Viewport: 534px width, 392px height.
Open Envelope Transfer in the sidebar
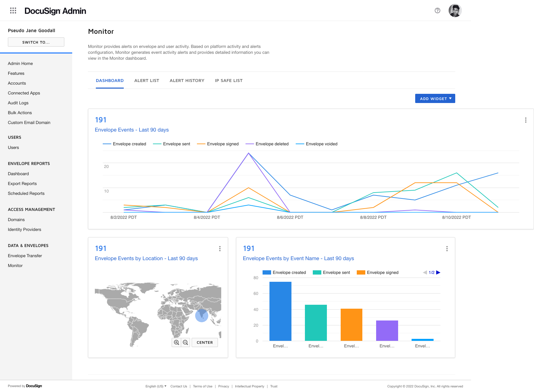pyautogui.click(x=25, y=256)
